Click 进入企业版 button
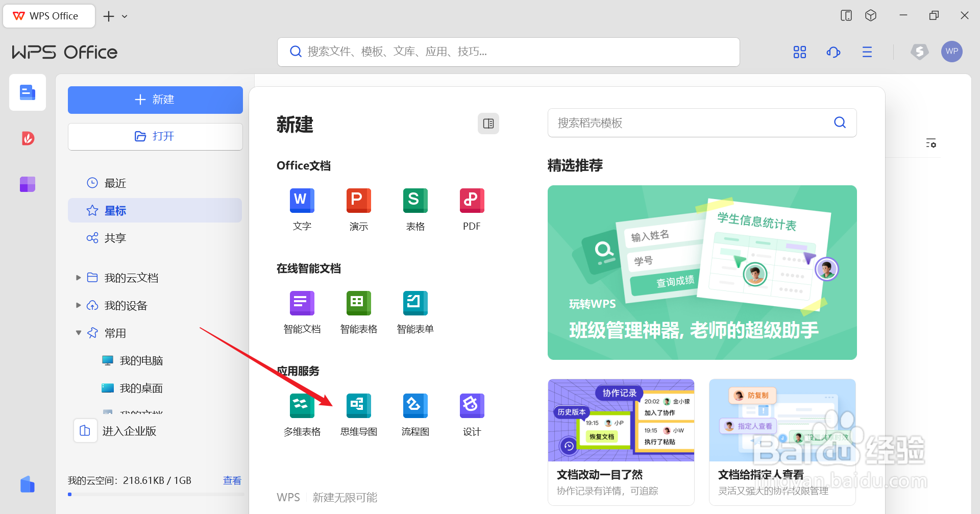This screenshot has width=980, height=514. 115,431
